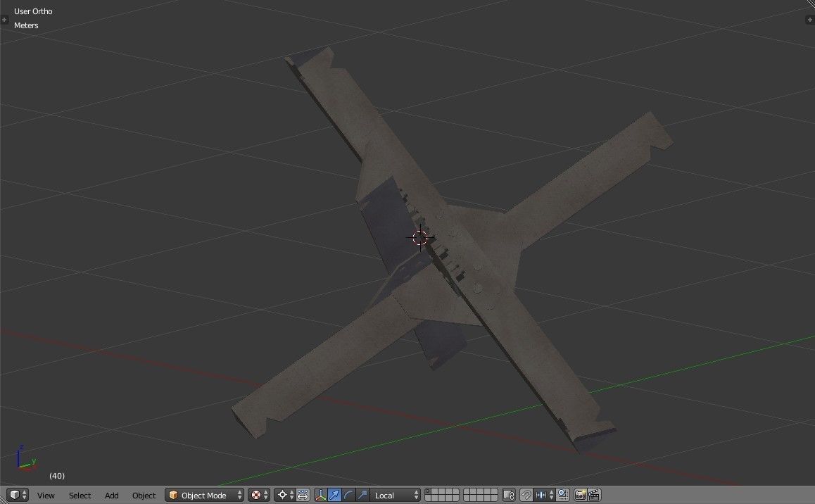Image resolution: width=815 pixels, height=504 pixels.
Task: Select the translate manipulator arrow
Action: tap(335, 496)
